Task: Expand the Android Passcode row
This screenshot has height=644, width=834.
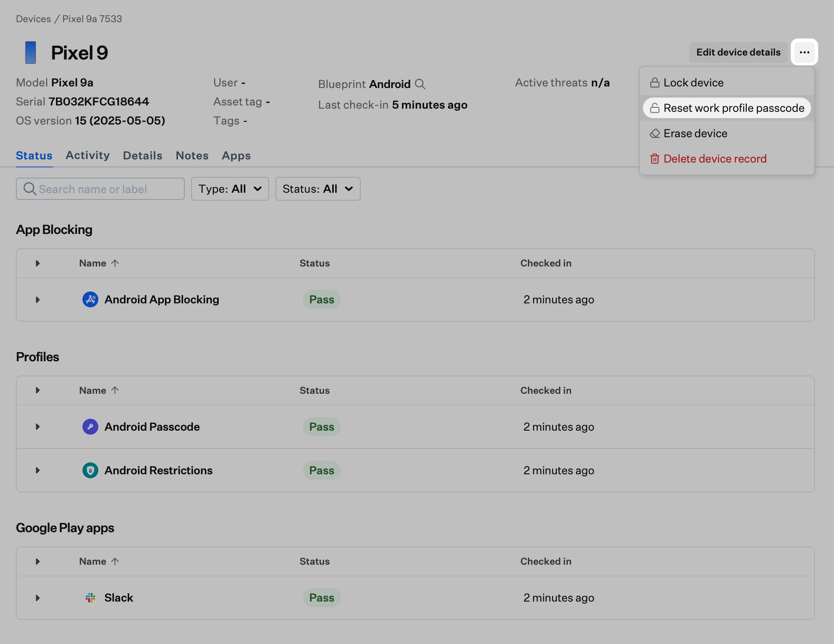Action: coord(38,427)
